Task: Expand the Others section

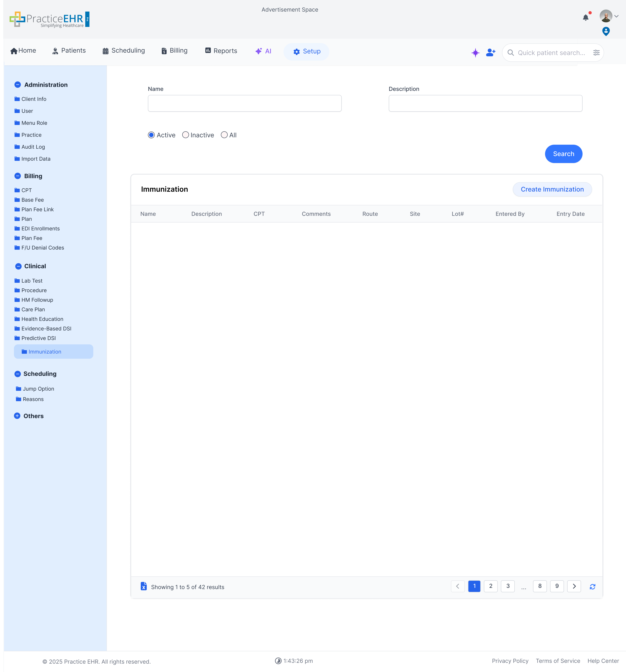Action: pyautogui.click(x=17, y=416)
